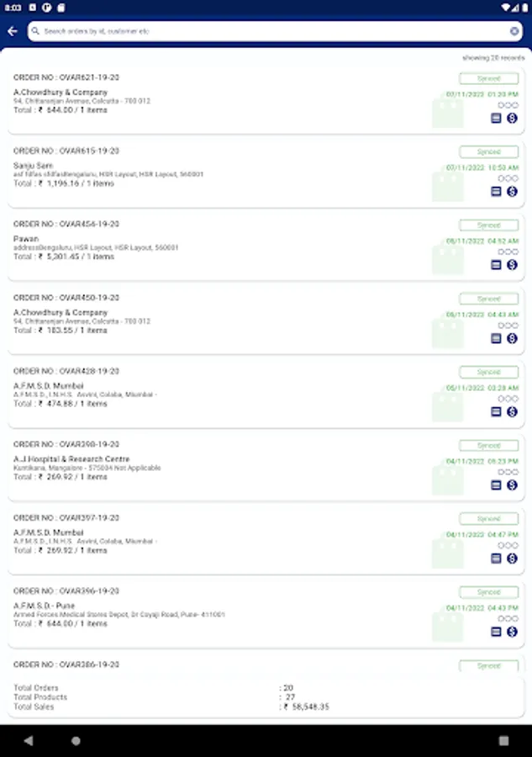Tap dollar icon on Sanju Sem order

click(x=512, y=192)
